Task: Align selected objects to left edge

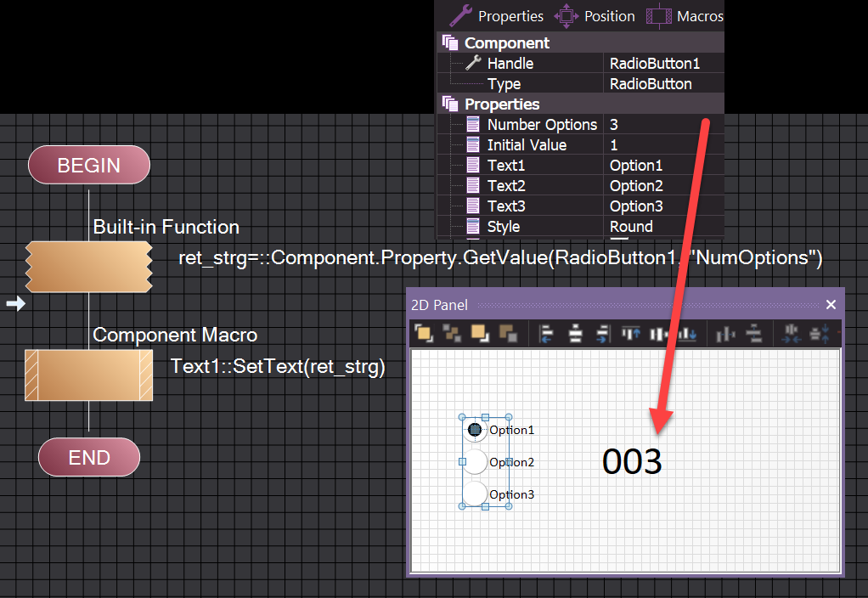Action: [546, 333]
